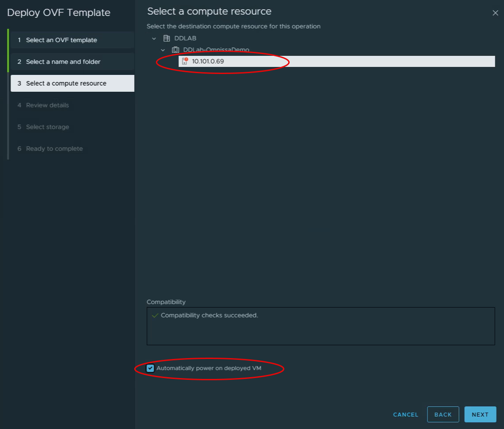Viewport: 504px width, 429px height.
Task: Collapse the DDLab-OmnissaDemo cluster node
Action: point(163,50)
